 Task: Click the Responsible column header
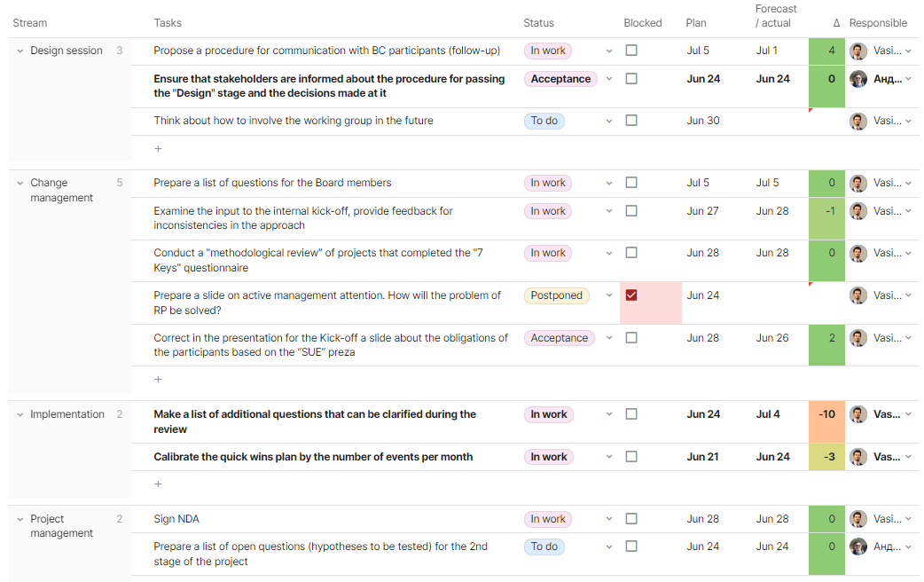tap(878, 23)
